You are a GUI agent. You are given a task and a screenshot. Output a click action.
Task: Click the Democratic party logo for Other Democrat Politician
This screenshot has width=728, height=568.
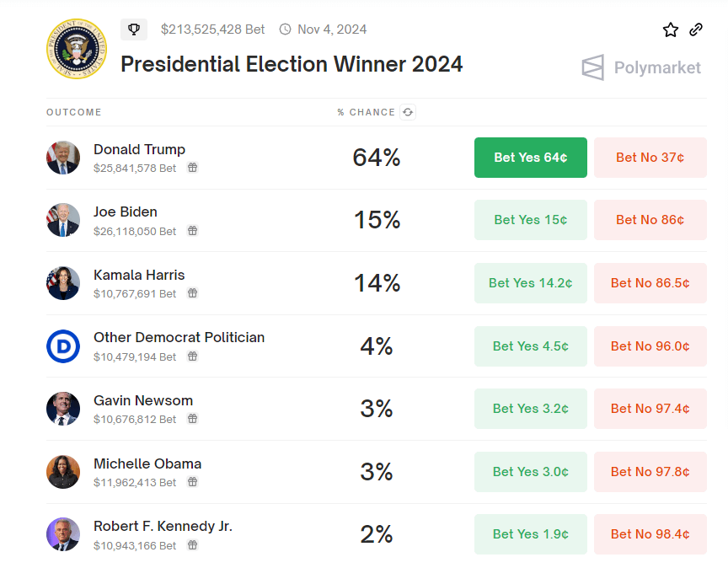point(62,346)
